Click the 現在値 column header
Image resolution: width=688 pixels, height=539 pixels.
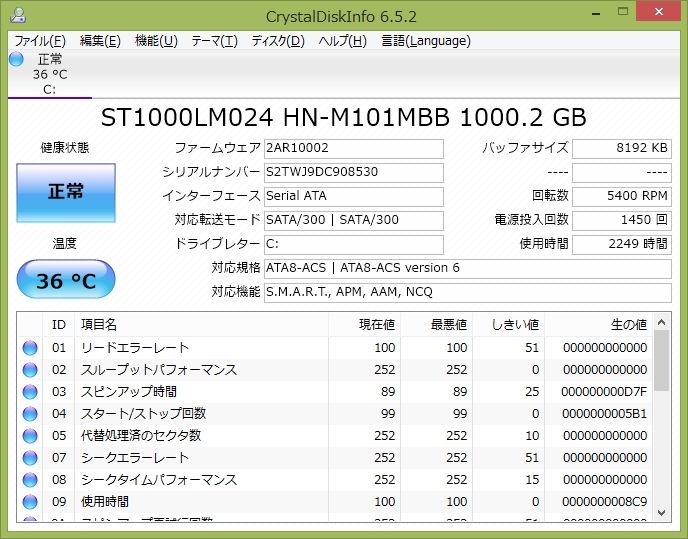click(364, 325)
